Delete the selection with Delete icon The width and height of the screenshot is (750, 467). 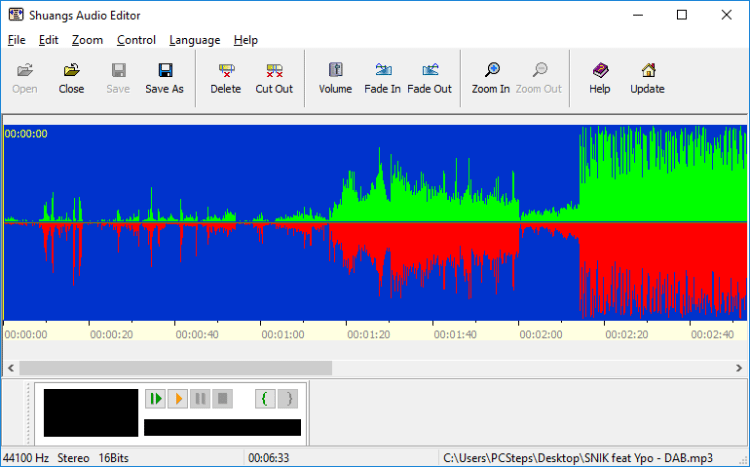(226, 70)
